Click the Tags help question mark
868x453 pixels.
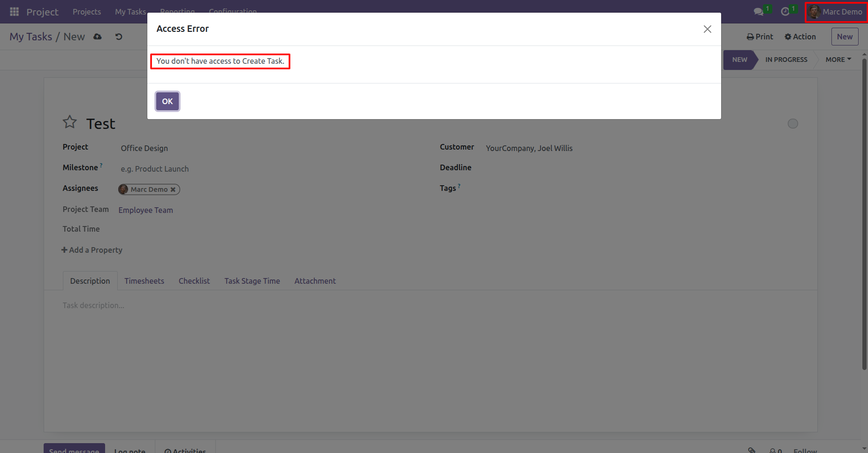[459, 186]
